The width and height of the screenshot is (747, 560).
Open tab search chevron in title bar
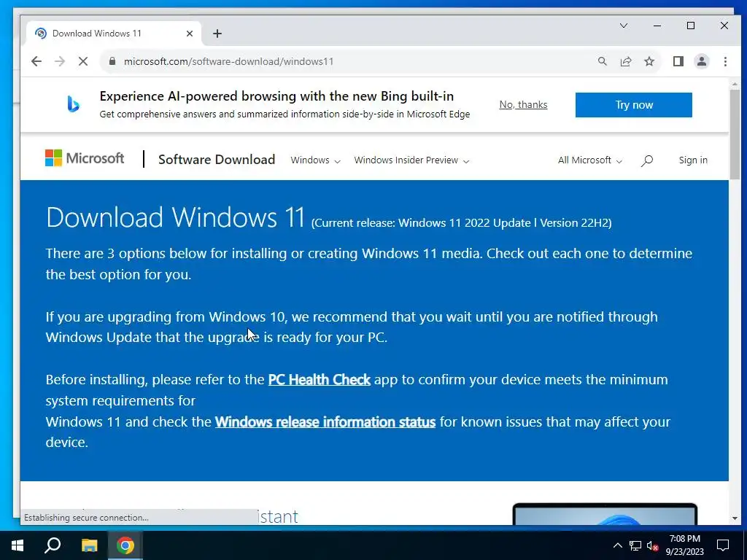[623, 26]
